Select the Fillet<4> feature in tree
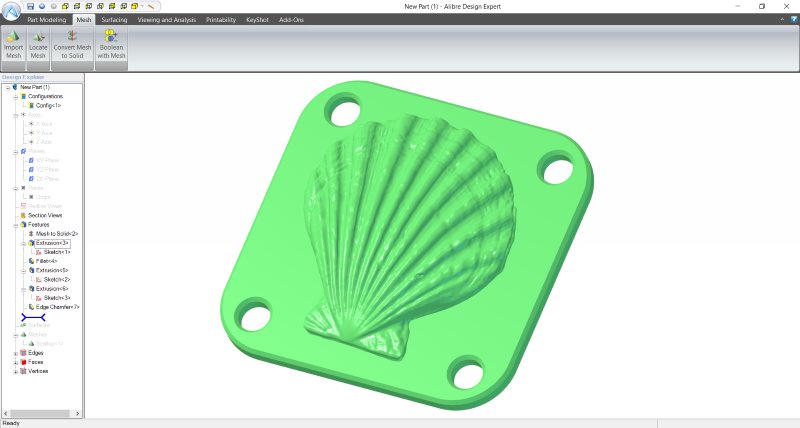 [x=48, y=261]
